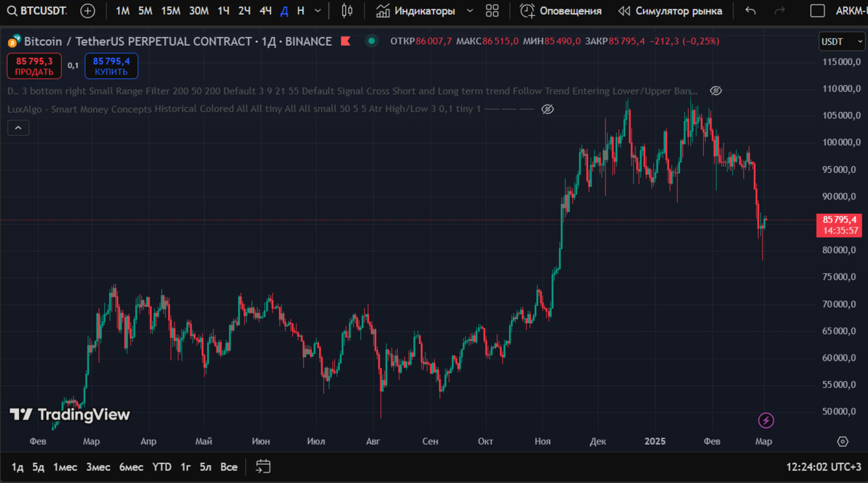868x483 pixels.
Task: Click the 85 795,4 current price label
Action: pos(840,219)
